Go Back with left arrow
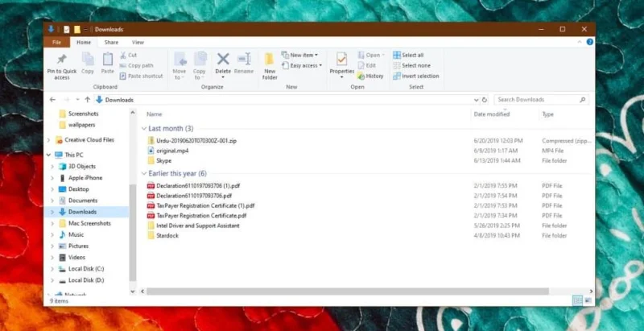 52,100
